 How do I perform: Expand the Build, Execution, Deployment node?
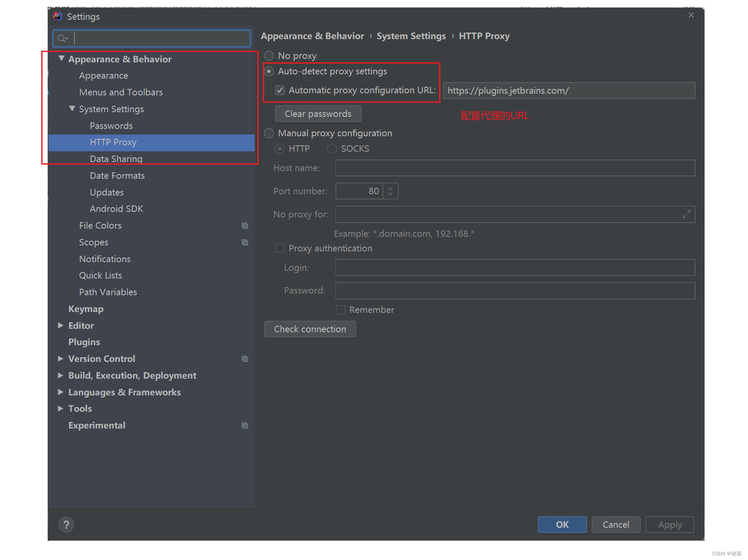[61, 376]
